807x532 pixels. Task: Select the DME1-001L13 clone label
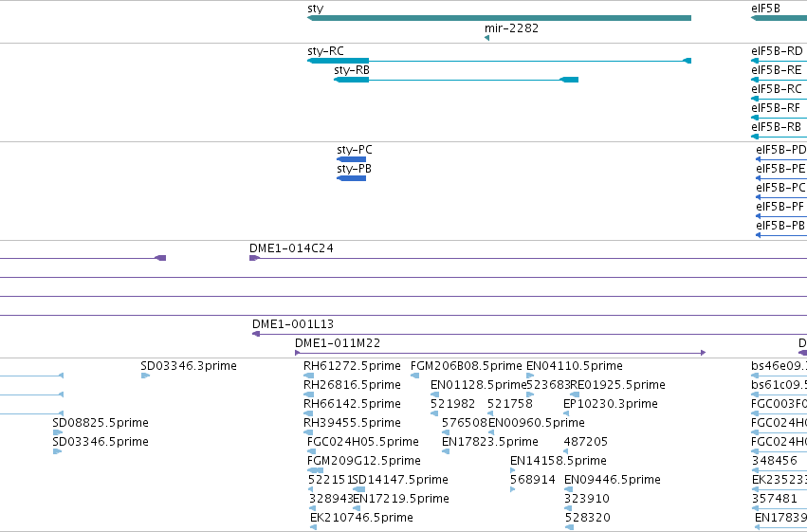[293, 324]
